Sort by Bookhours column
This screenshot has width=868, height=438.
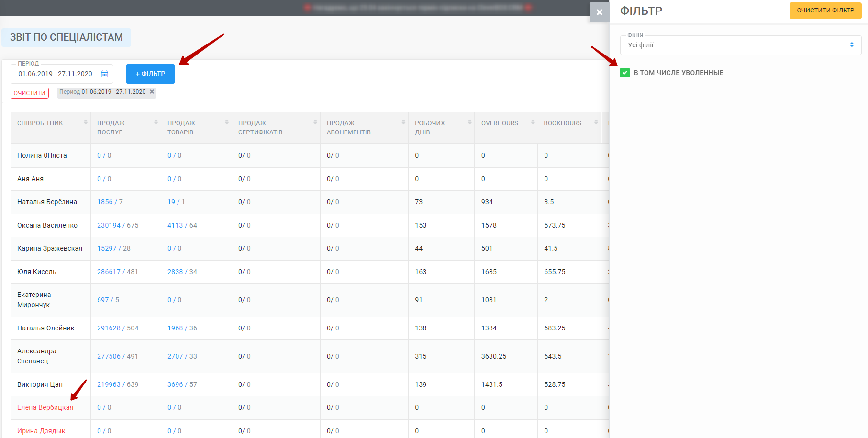[596, 122]
